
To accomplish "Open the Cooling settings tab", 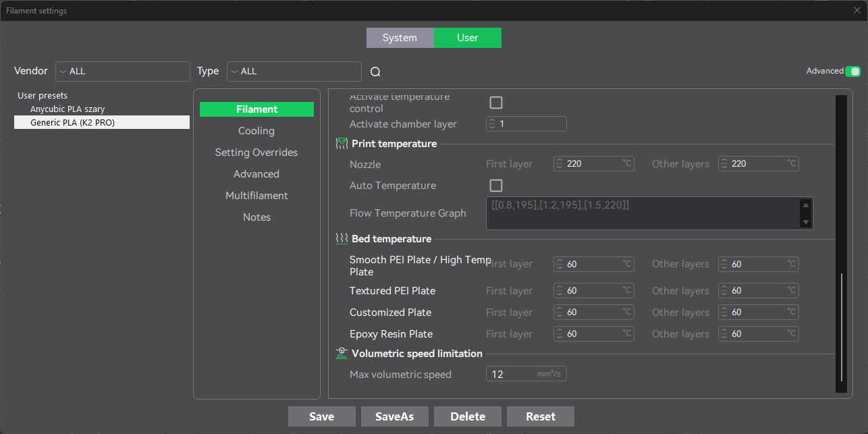I will [x=256, y=131].
